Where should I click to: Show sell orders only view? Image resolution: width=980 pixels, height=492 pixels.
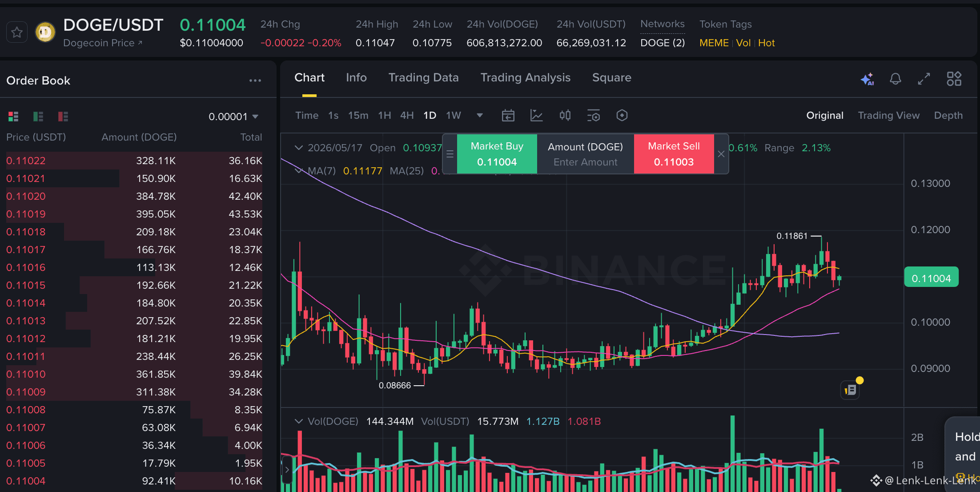(63, 117)
